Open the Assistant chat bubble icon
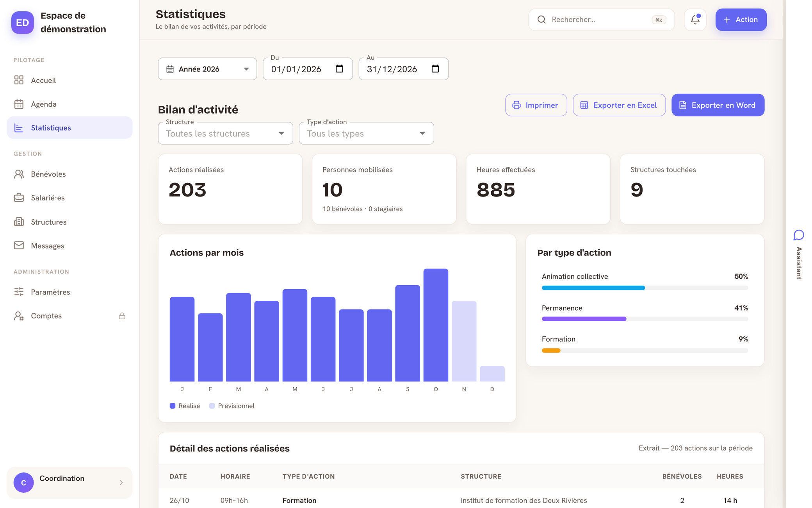The image size is (812, 508). 799,235
